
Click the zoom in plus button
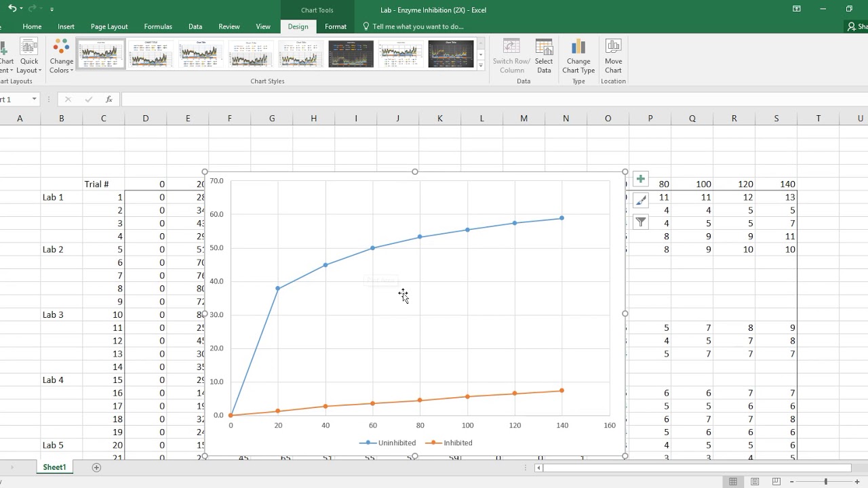858,481
